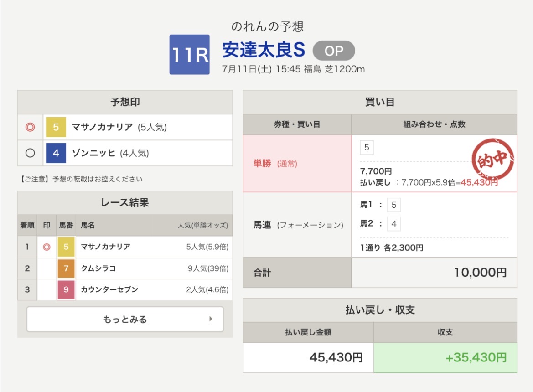Click the 着順 column header
The width and height of the screenshot is (533, 392).
pyautogui.click(x=27, y=225)
